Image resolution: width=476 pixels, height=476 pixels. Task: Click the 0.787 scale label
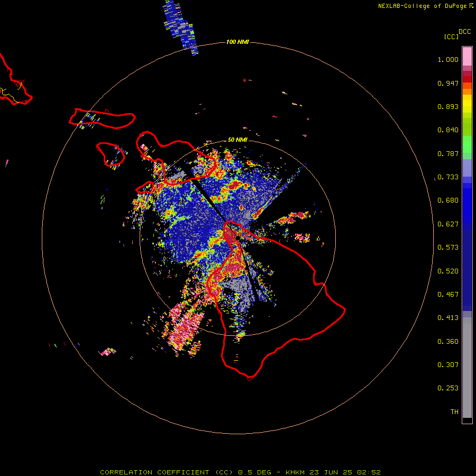point(448,153)
